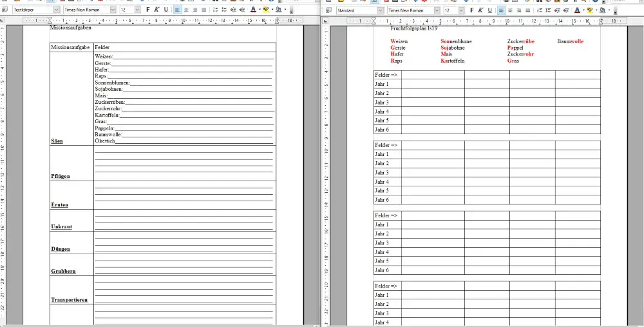Expand the Standard paragraph style dropdown
This screenshot has width=644, height=327.
click(x=381, y=10)
